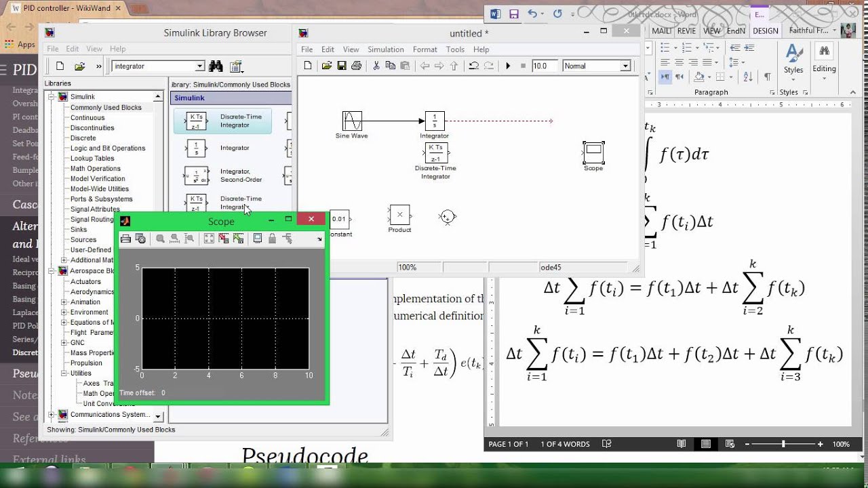The height and width of the screenshot is (488, 868).
Task: Open the Normal simulation mode dropdown
Action: (x=625, y=66)
